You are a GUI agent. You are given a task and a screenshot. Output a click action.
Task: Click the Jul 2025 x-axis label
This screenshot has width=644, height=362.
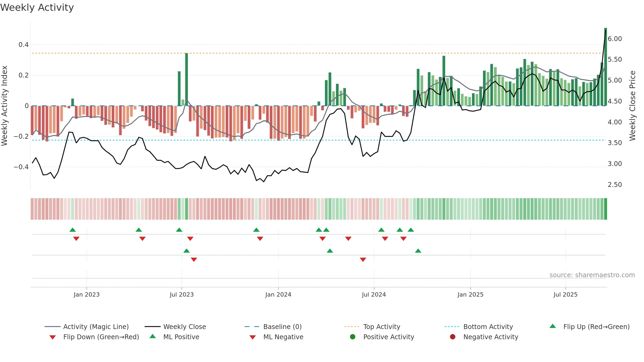click(565, 294)
